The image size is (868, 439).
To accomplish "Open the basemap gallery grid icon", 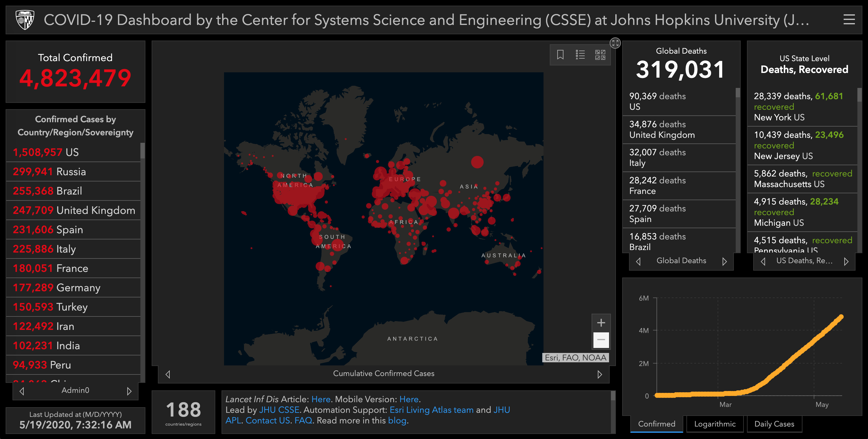I will [600, 55].
